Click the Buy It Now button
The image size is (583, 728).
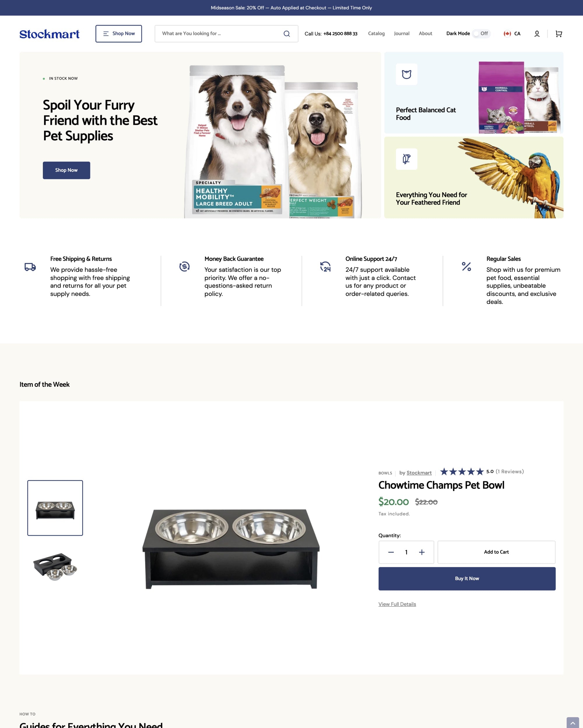pos(467,578)
